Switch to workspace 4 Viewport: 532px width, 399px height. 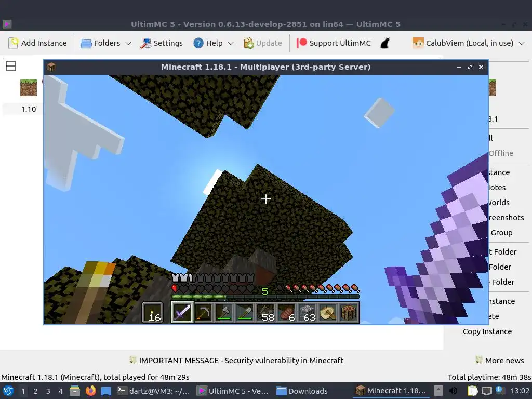pos(61,391)
